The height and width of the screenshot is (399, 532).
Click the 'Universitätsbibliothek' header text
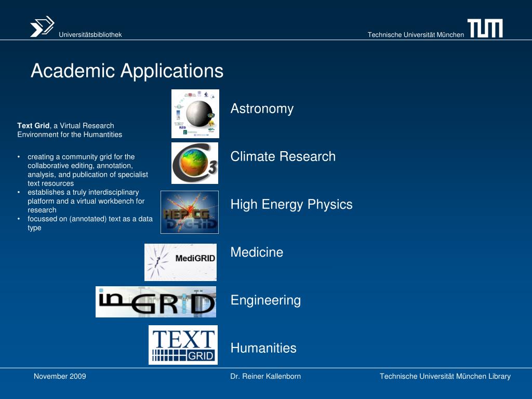click(90, 35)
